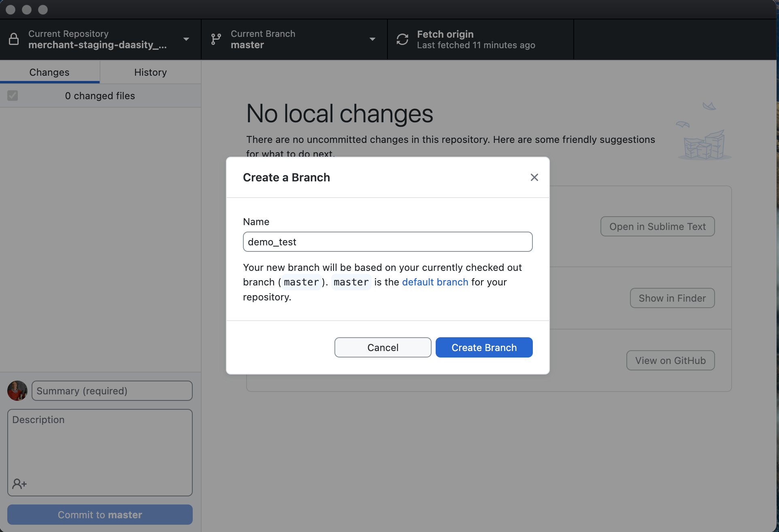Select the Changes tab
The image size is (779, 532).
click(49, 72)
